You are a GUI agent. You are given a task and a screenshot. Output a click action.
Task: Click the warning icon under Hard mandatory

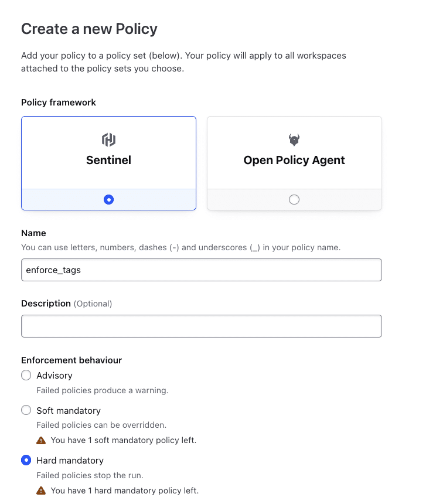click(40, 490)
